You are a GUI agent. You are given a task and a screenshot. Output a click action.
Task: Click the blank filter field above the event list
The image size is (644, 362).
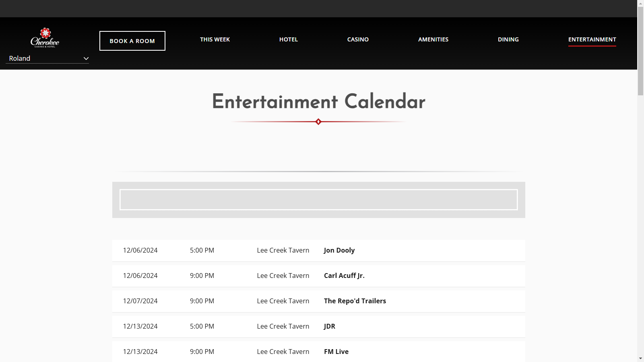coord(318,200)
